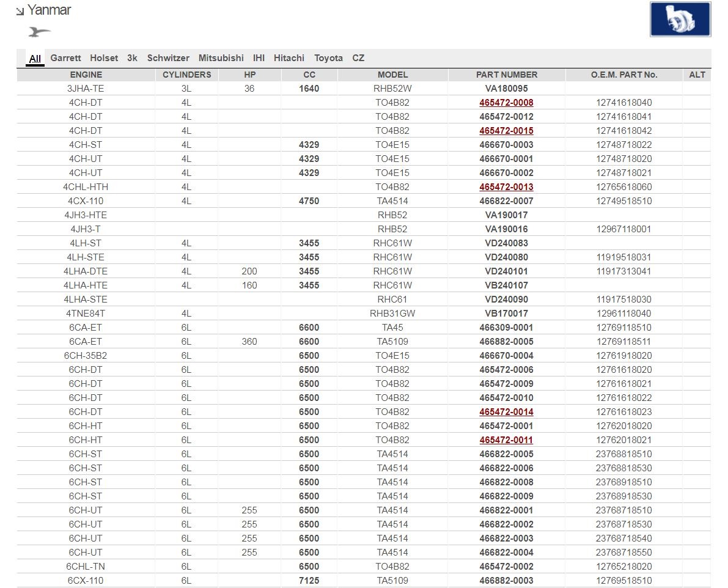Select engine cell 3JHA-TE
728x588 pixels.
(x=86, y=89)
